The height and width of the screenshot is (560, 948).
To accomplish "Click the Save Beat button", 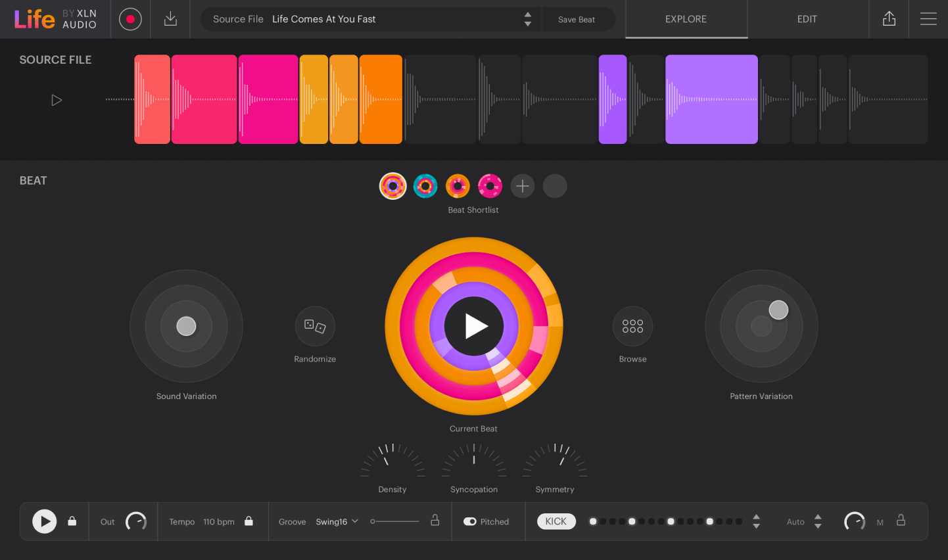I will (577, 19).
